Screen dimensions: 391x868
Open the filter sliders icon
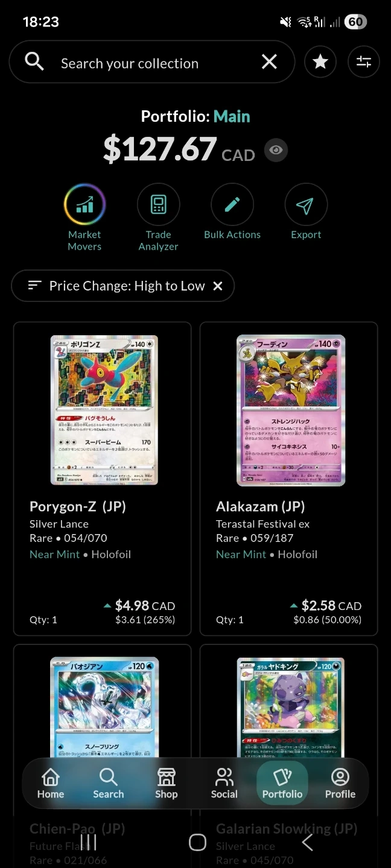click(x=364, y=61)
